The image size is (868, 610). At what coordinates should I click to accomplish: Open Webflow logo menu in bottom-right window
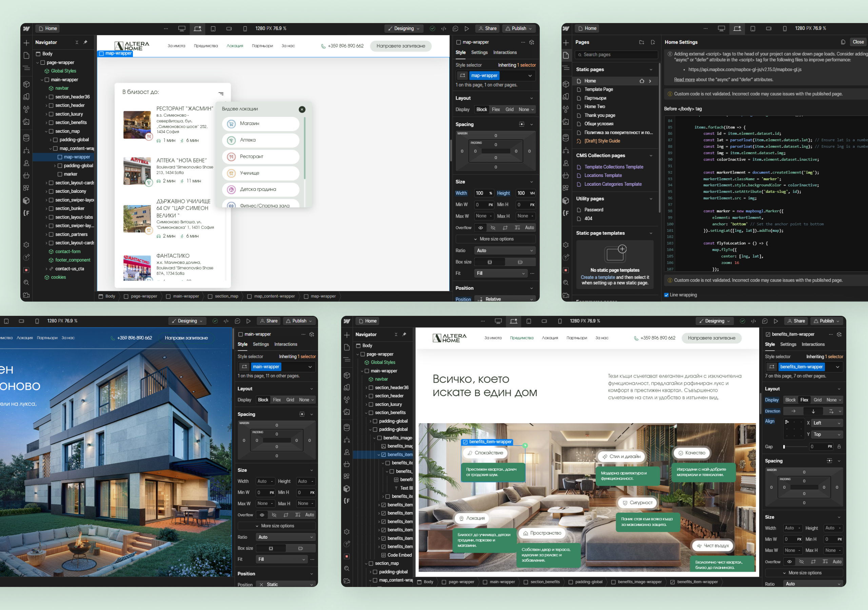(x=347, y=321)
